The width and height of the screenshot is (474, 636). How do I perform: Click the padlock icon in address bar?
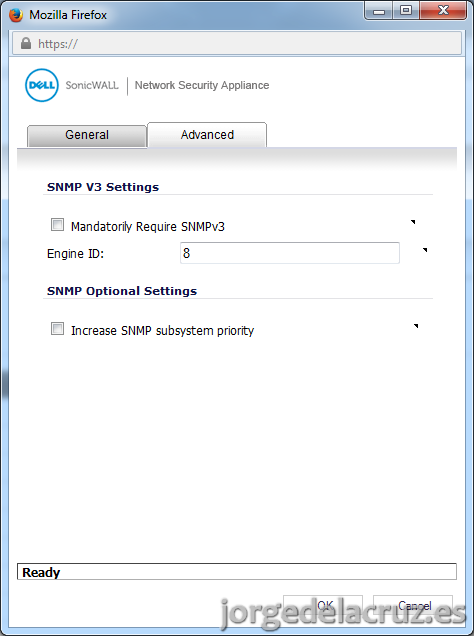point(26,43)
